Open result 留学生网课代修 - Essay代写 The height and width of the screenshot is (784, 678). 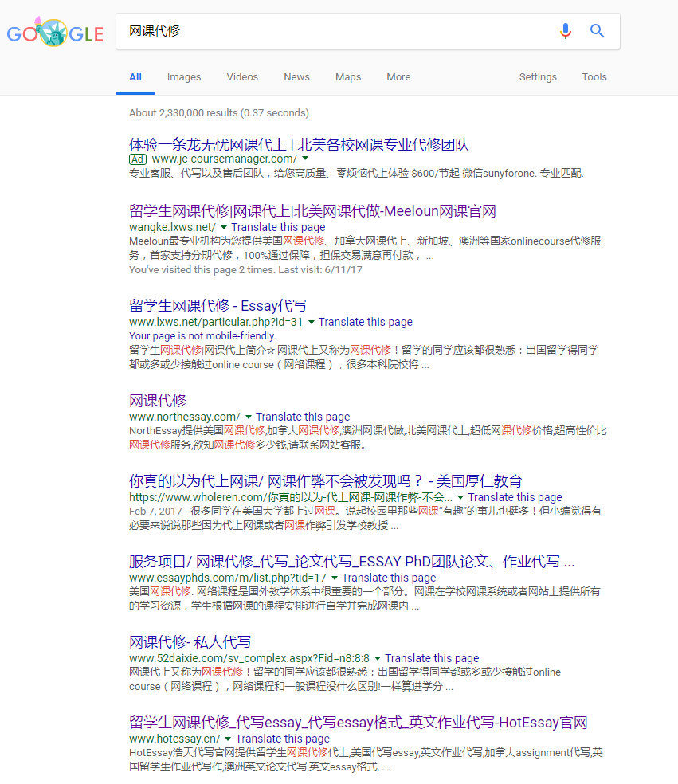[218, 305]
